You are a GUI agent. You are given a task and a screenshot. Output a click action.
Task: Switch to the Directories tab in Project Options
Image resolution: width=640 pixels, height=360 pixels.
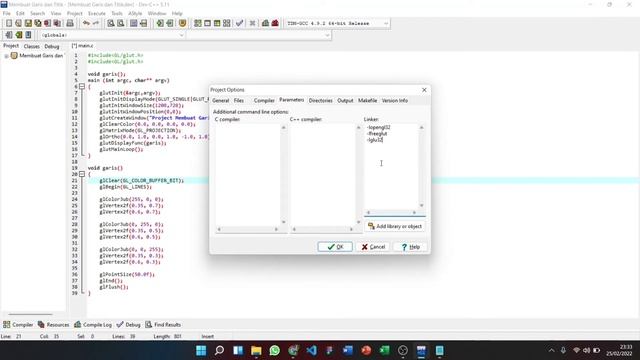pos(320,100)
